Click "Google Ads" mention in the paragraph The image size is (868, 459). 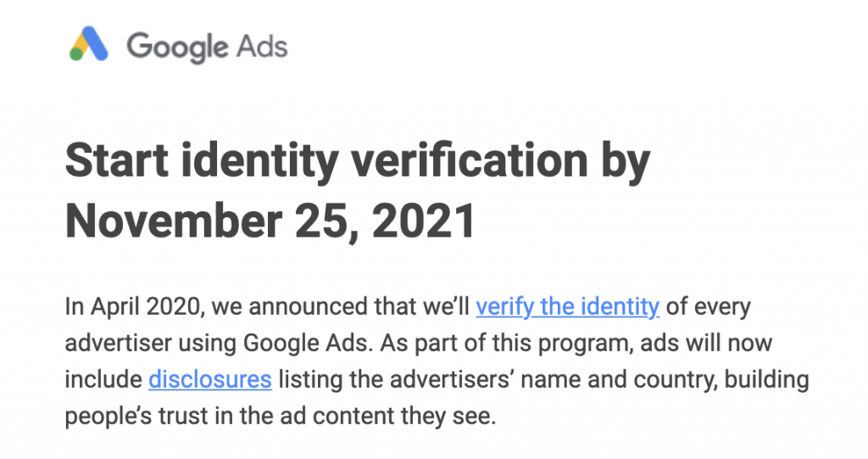306,344
